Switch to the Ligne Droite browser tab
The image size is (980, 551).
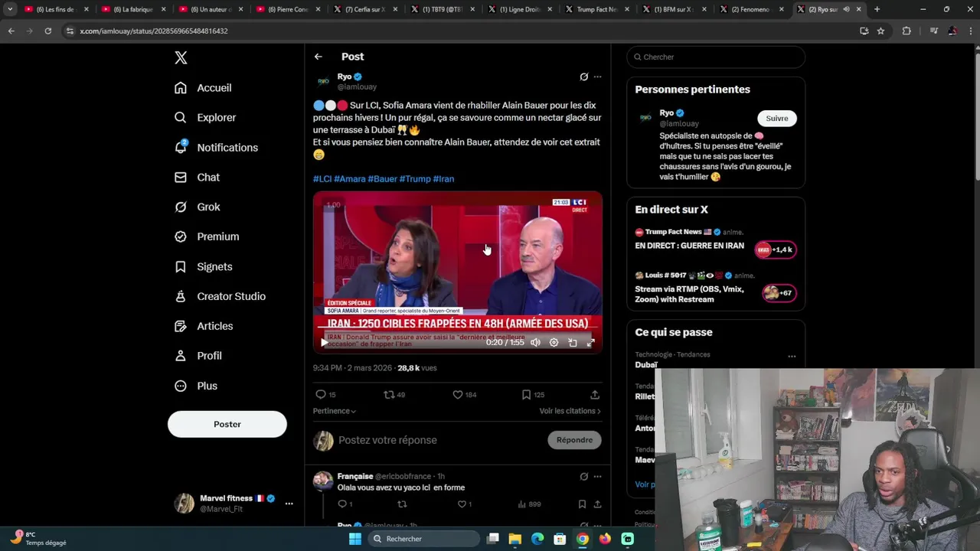[520, 9]
